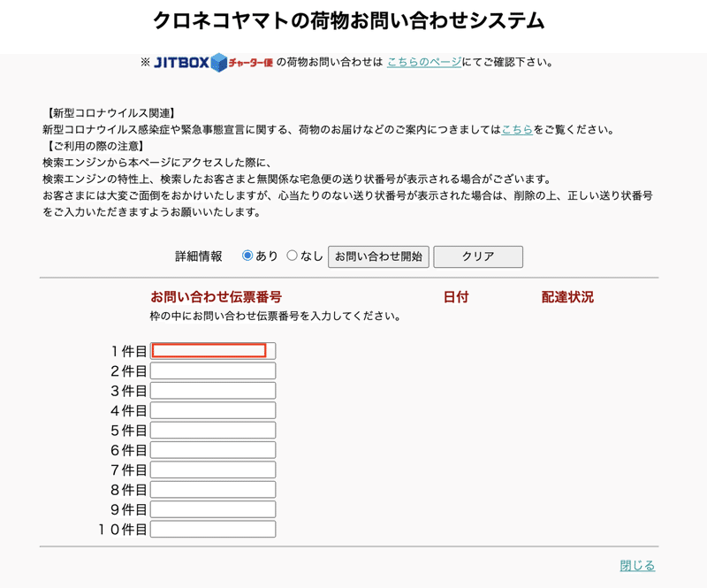Focus the 6件目 tracking number field
The image size is (707, 588).
(213, 450)
